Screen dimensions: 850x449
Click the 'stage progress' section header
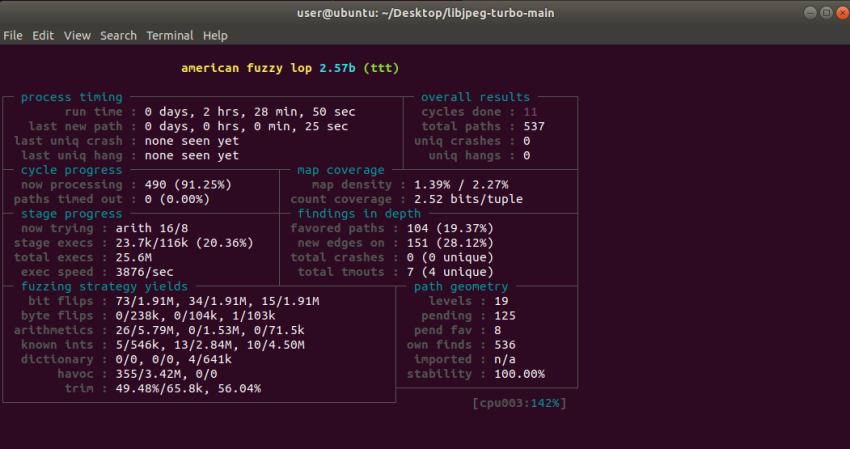click(72, 214)
